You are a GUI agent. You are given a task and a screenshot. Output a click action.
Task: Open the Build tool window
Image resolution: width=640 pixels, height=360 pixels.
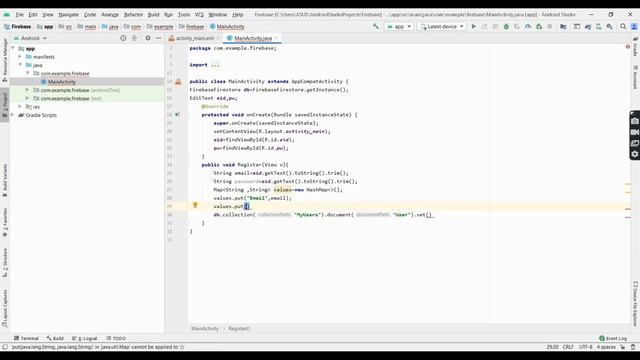[55, 338]
